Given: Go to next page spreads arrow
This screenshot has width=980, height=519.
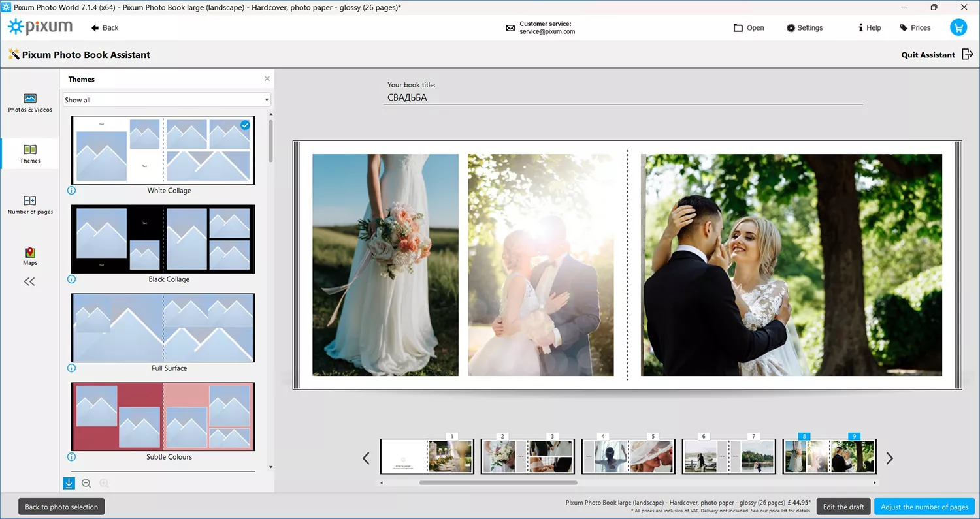Looking at the screenshot, I should [889, 458].
